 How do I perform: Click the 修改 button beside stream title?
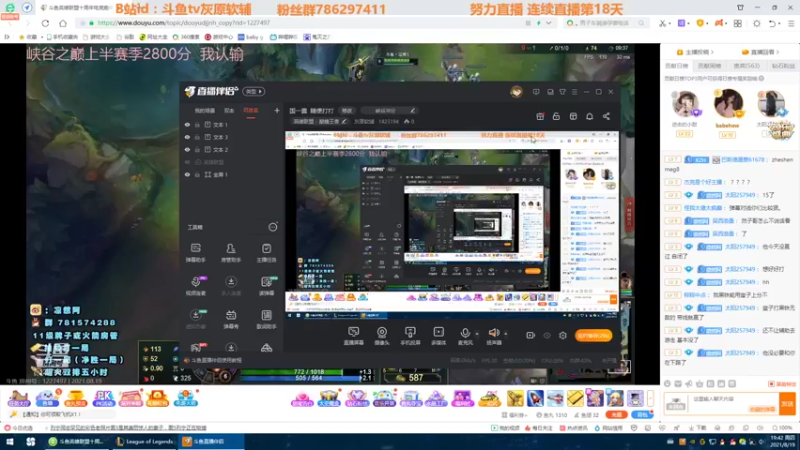(x=347, y=111)
